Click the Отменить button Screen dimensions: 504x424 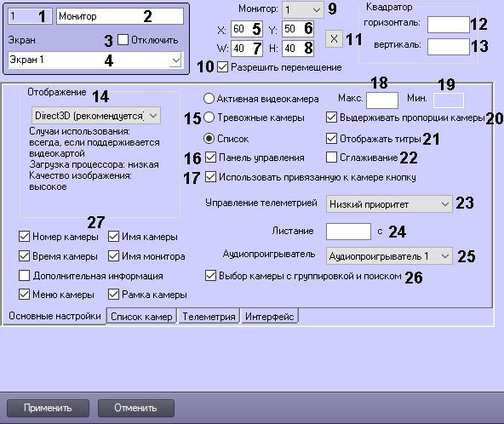[x=135, y=408]
